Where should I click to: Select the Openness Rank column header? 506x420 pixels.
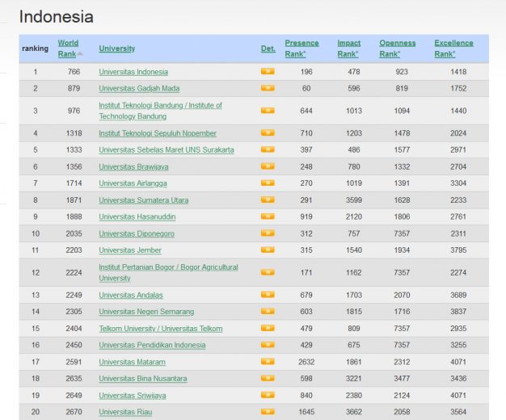397,48
